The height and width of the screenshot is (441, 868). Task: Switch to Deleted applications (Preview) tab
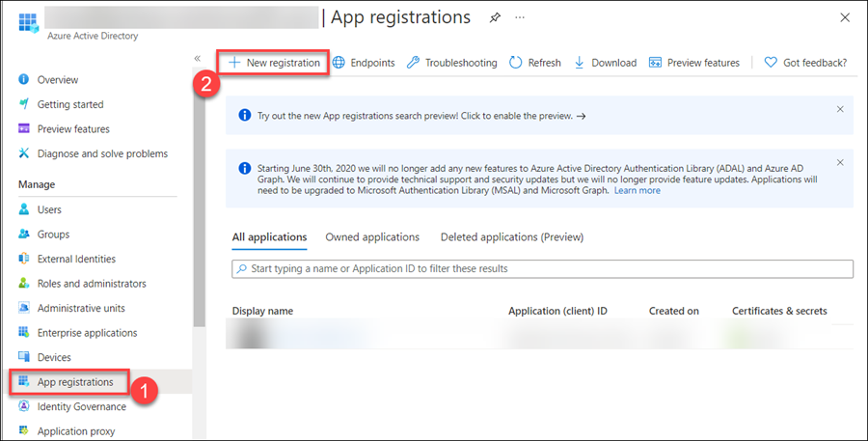tap(512, 237)
